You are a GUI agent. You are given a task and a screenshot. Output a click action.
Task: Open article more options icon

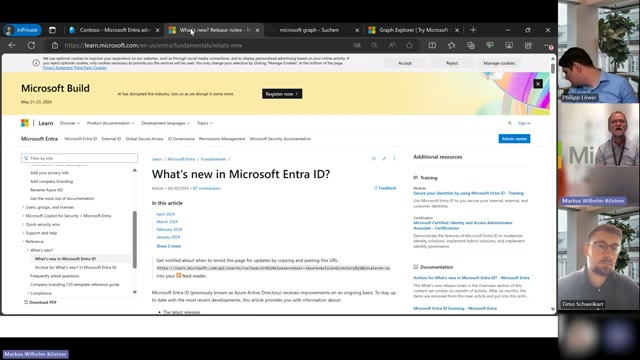394,158
